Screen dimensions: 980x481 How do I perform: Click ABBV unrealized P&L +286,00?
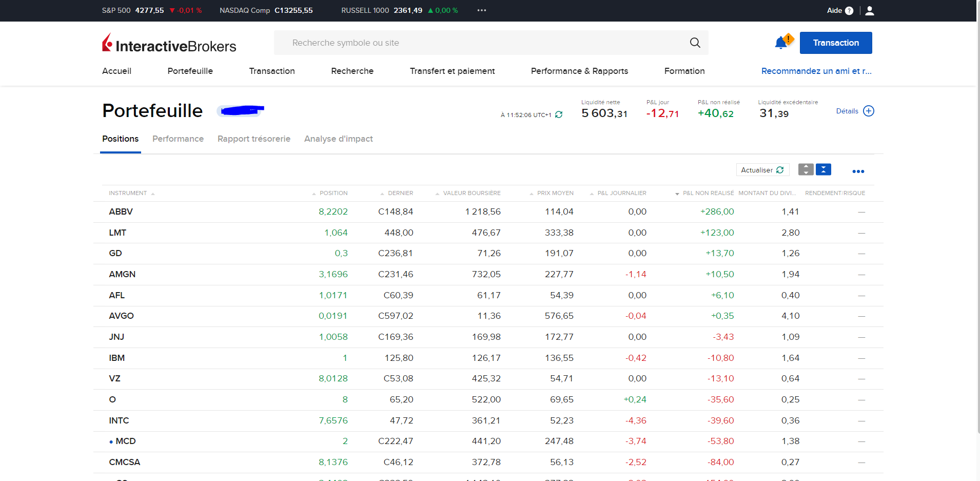[x=717, y=211]
